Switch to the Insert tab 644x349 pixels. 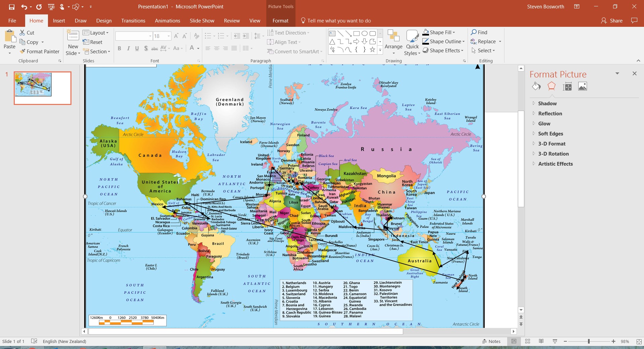[x=59, y=21]
